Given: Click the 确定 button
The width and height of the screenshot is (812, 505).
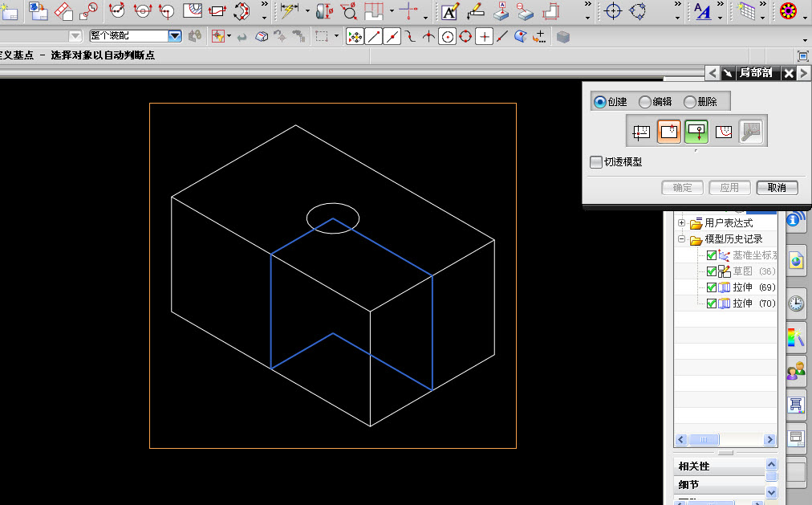Looking at the screenshot, I should point(683,188).
